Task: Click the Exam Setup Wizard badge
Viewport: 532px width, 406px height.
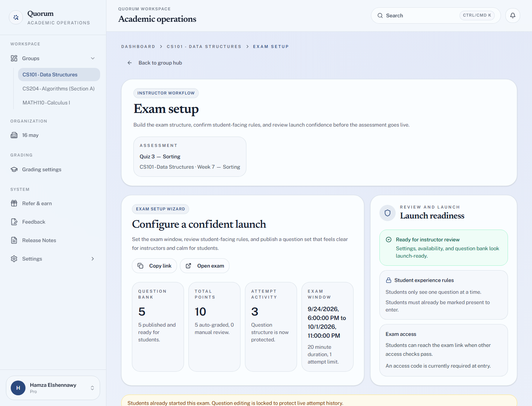Action: (160, 209)
